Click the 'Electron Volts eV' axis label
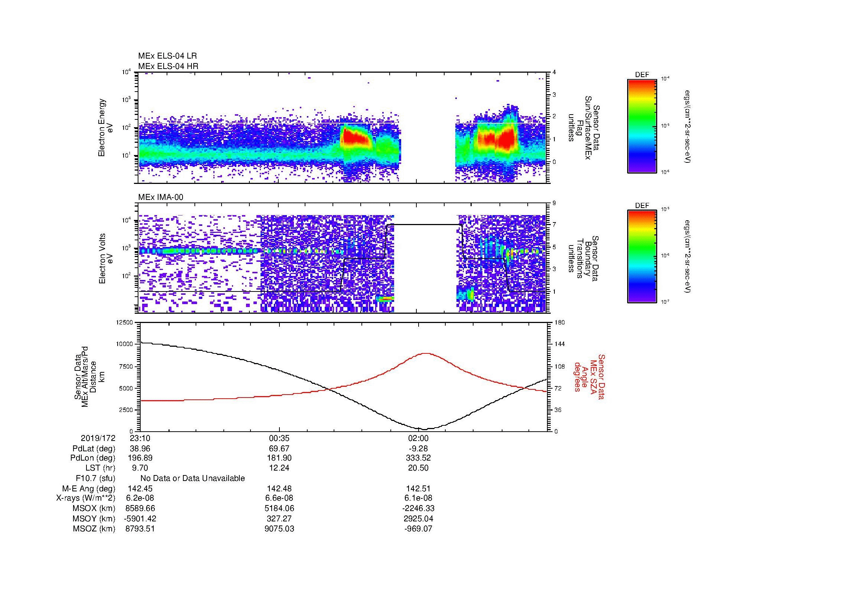 coord(106,258)
